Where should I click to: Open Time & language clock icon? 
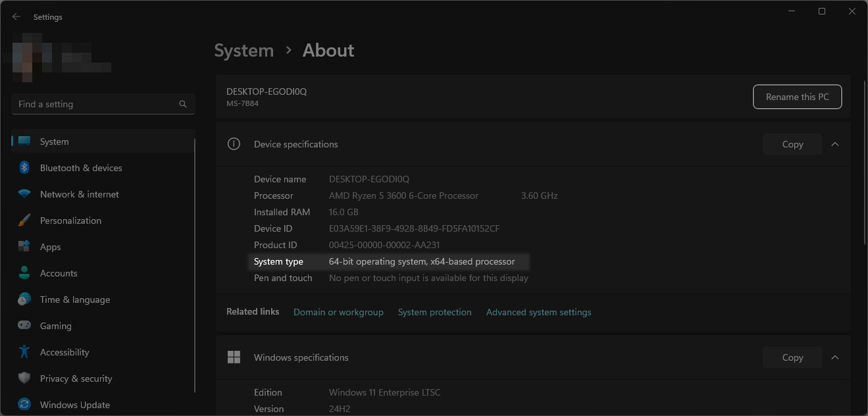(x=24, y=299)
